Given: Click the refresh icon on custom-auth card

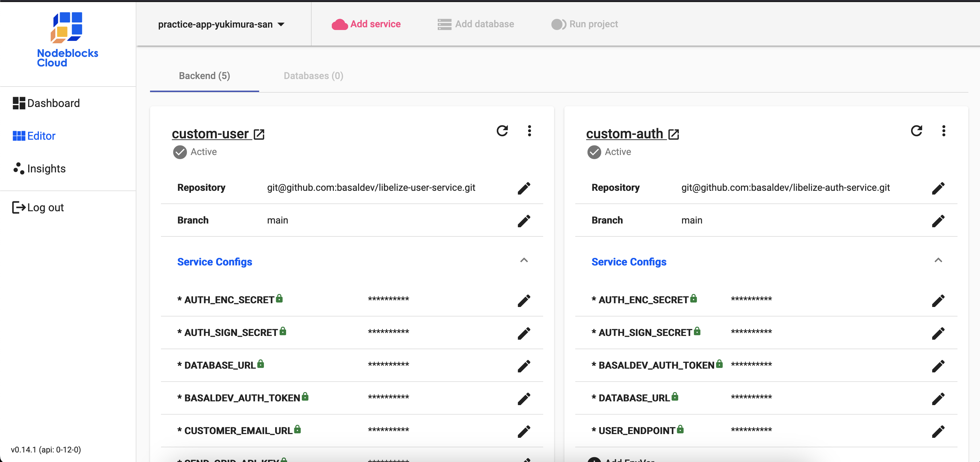Looking at the screenshot, I should 916,131.
